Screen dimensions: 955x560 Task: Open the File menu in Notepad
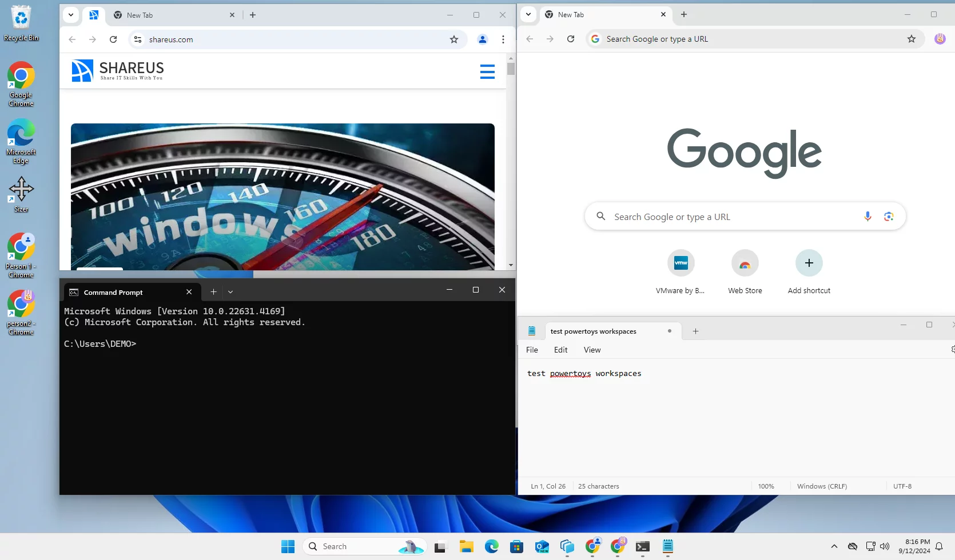(x=532, y=350)
